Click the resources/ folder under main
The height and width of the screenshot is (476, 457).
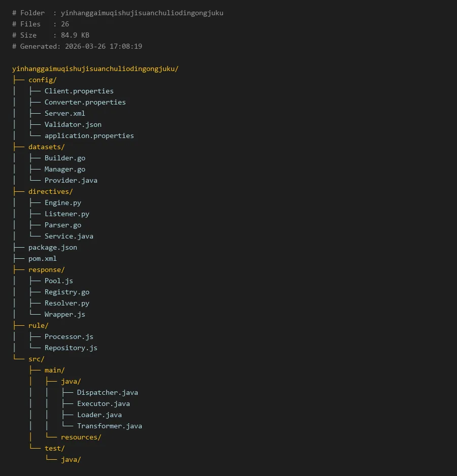(81, 437)
